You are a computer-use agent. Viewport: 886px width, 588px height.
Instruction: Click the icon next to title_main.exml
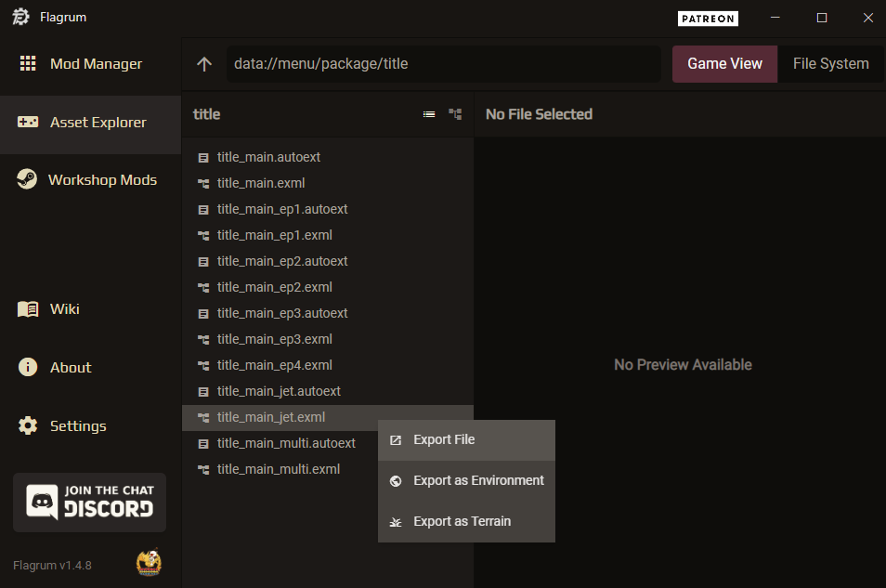click(203, 184)
